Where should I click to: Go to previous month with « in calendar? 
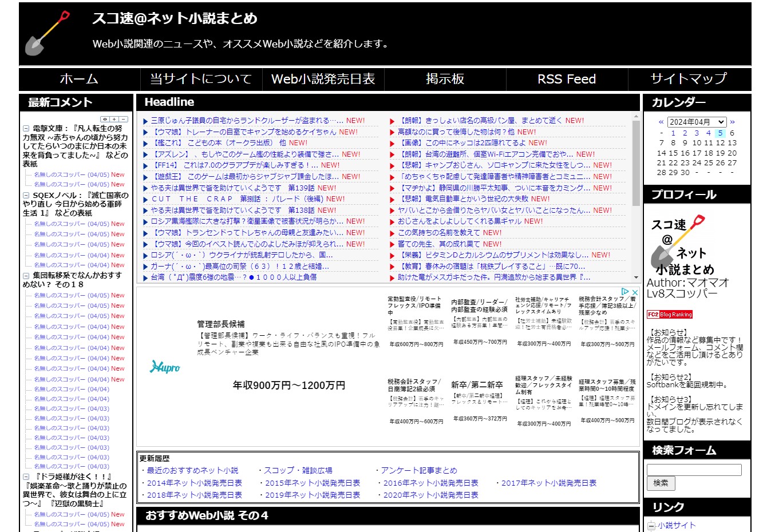661,122
